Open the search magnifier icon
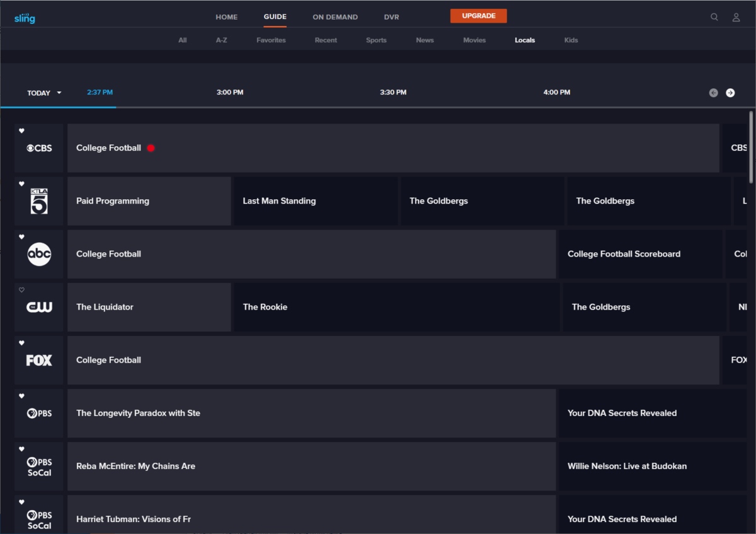 click(714, 17)
